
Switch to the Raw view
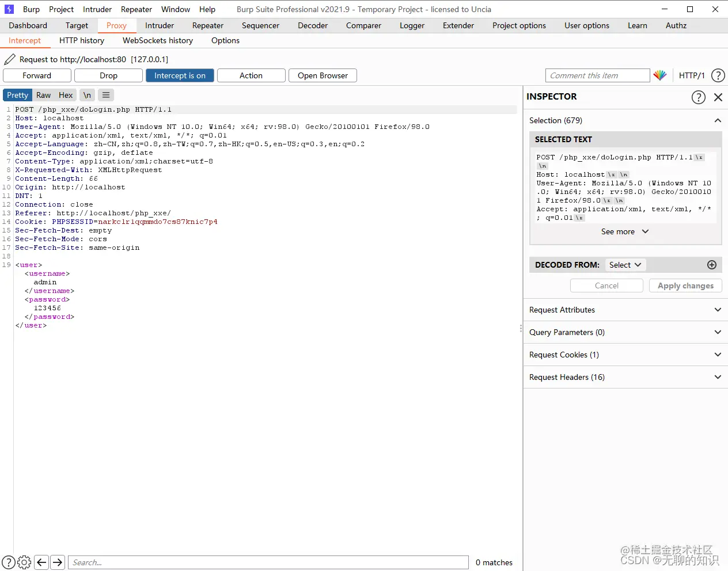43,95
